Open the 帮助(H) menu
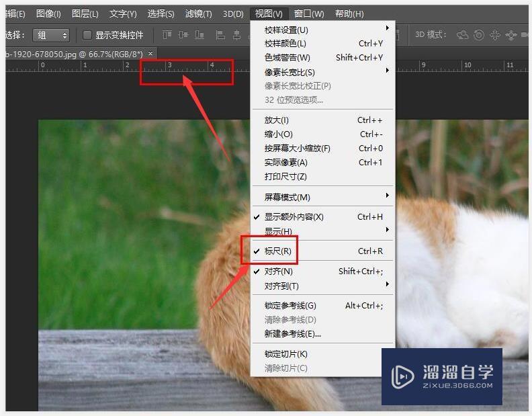The image size is (532, 416). coord(349,14)
